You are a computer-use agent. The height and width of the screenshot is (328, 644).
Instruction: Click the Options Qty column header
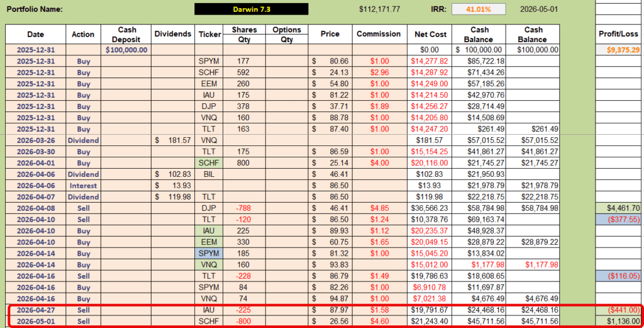tap(287, 34)
